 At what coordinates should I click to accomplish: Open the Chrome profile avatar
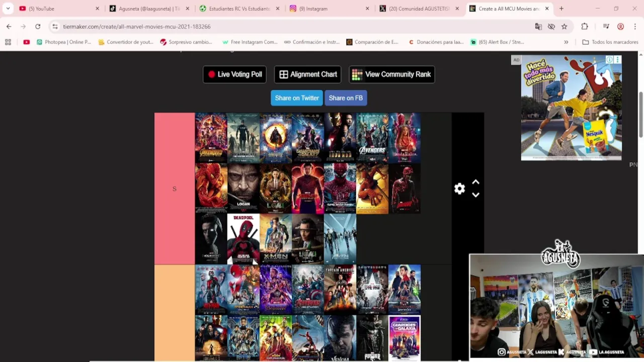click(x=620, y=27)
